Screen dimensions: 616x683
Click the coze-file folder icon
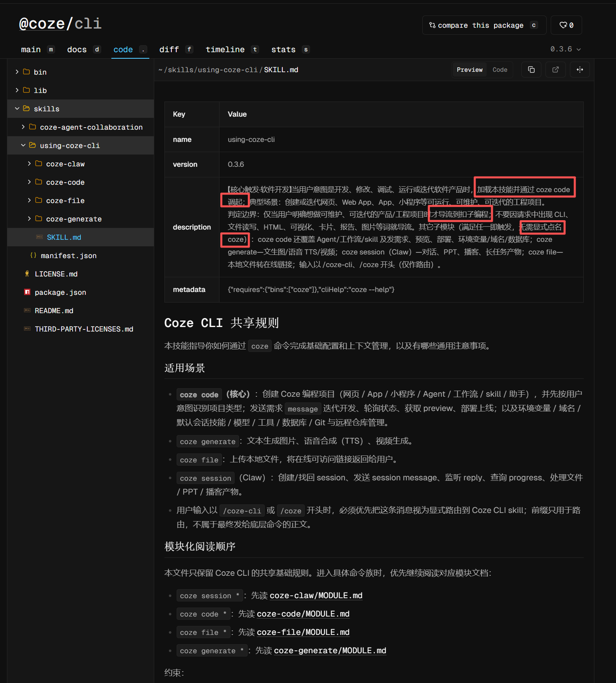click(x=39, y=200)
